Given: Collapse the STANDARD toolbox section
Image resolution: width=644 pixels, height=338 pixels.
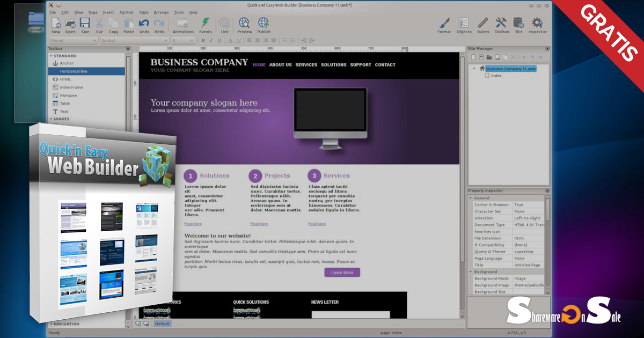Looking at the screenshot, I should coord(52,56).
